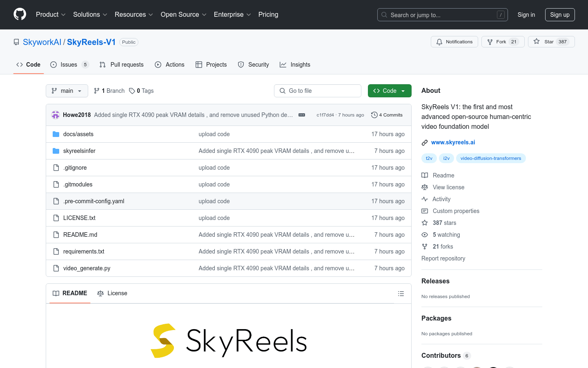Open the video_generate.py file
Screen dimensions: 588x368
pos(87,268)
